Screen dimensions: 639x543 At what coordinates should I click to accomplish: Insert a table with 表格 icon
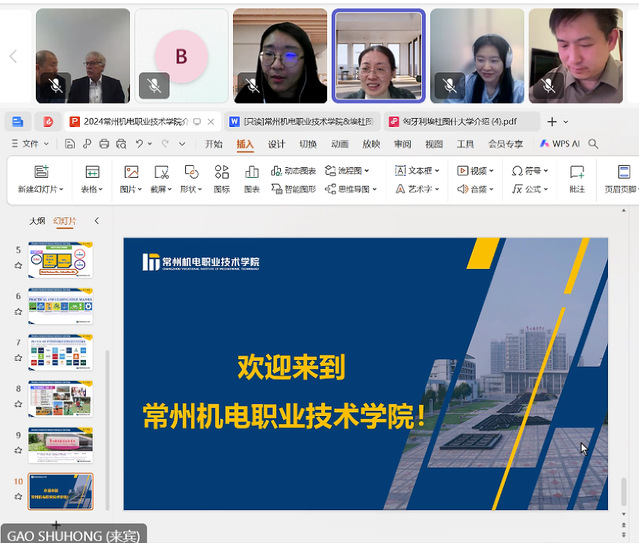(92, 172)
